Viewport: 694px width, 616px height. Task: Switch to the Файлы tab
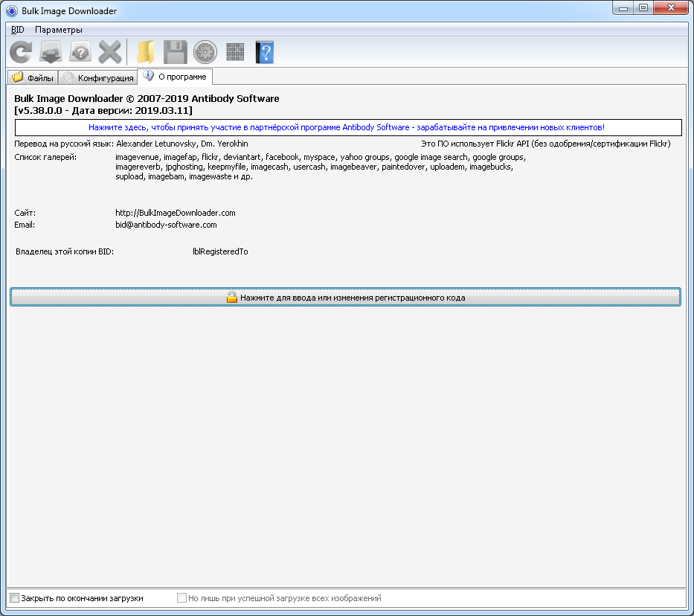pyautogui.click(x=33, y=78)
